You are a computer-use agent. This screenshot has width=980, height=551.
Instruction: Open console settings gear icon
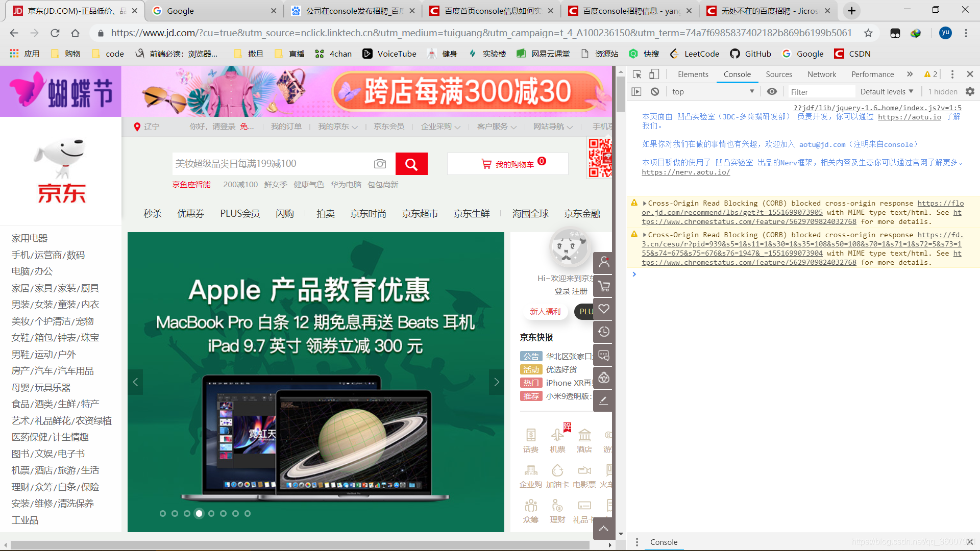(970, 92)
